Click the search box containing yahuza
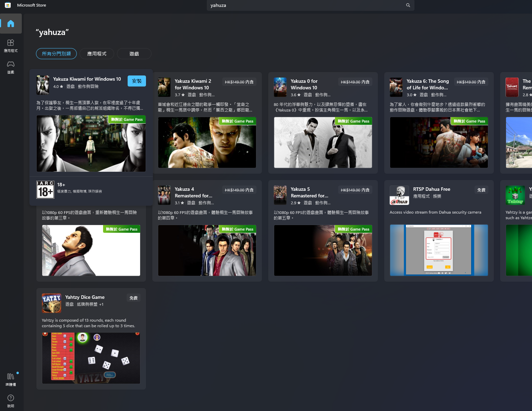532x411 pixels. [310, 5]
